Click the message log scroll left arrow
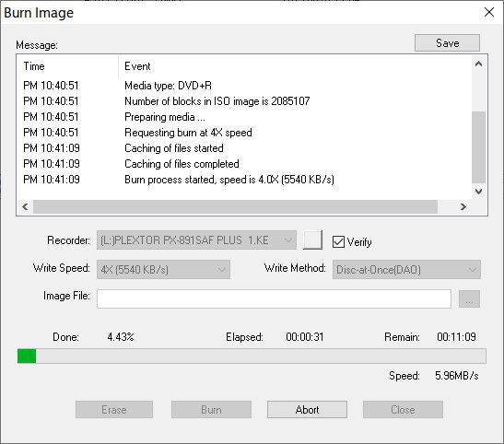The width and height of the screenshot is (504, 444). (25, 206)
